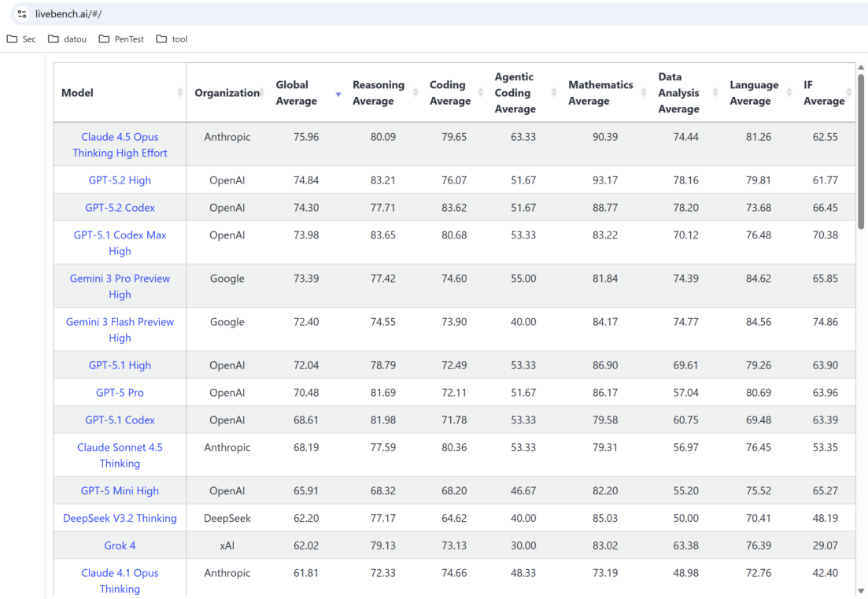Click DeepSeek organization cell
This screenshot has width=868, height=599.
[227, 518]
